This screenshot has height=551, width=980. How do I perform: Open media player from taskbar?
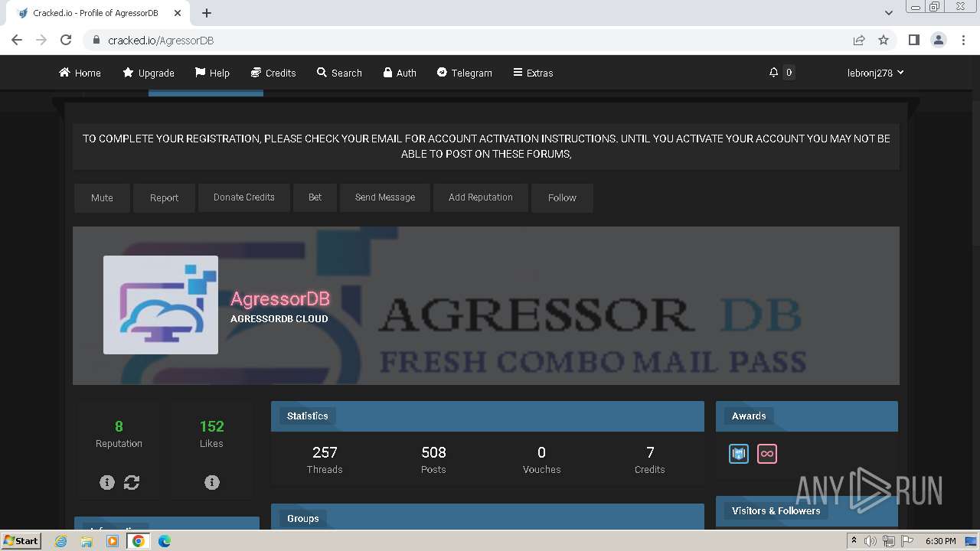[113, 541]
